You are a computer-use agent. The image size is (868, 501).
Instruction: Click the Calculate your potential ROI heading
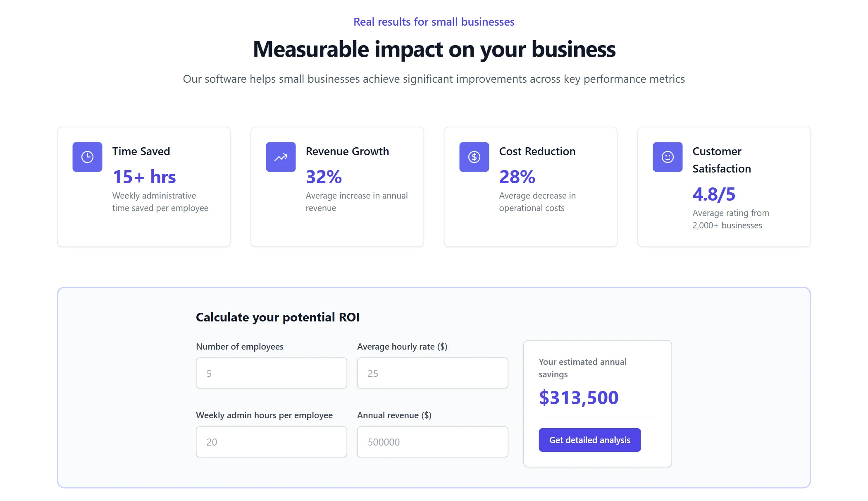[x=278, y=317]
